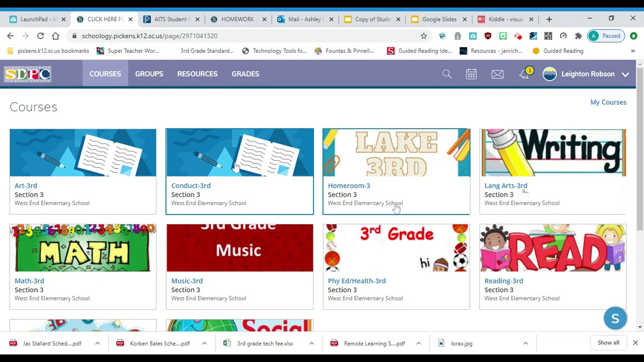Go to the browser home page
Screen dimensions: 644x362
(x=55, y=36)
